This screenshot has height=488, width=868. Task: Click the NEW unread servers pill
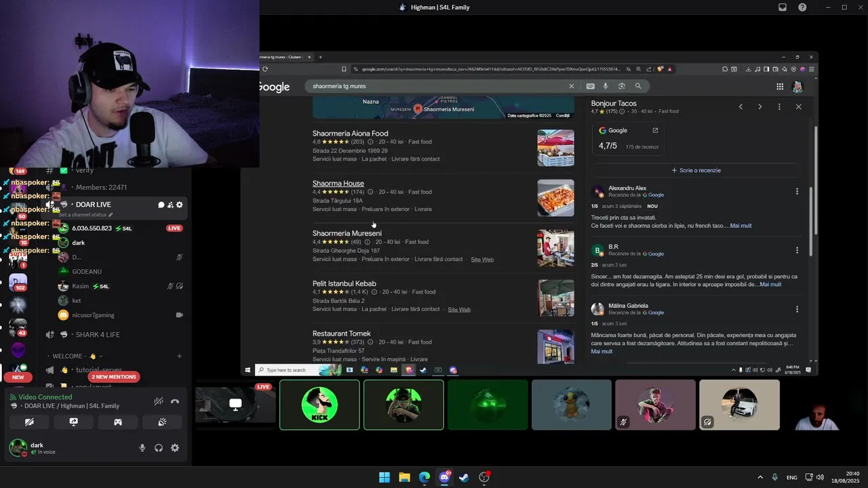[x=18, y=377]
